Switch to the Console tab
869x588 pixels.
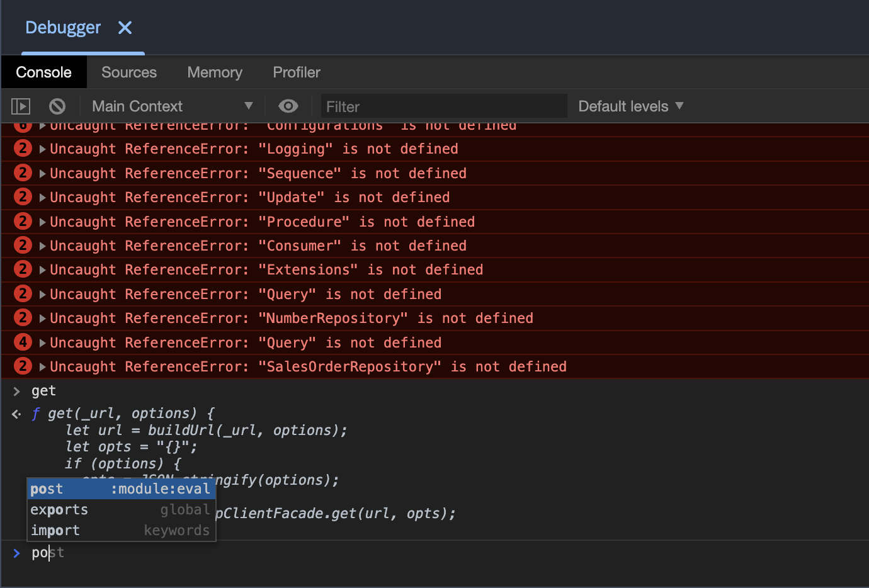(x=43, y=72)
